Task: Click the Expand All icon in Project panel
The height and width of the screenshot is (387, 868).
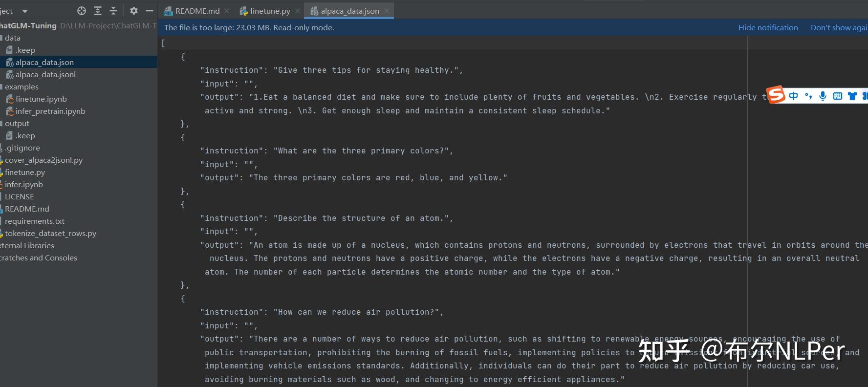Action: [x=98, y=11]
